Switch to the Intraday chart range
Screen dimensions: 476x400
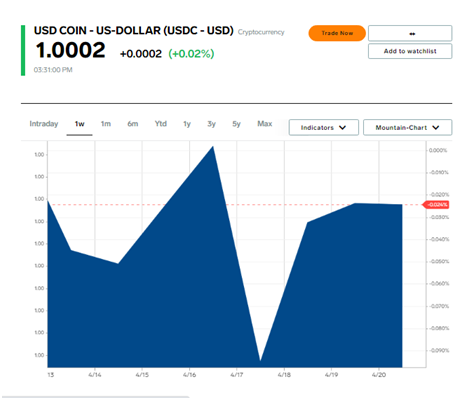pyautogui.click(x=44, y=124)
